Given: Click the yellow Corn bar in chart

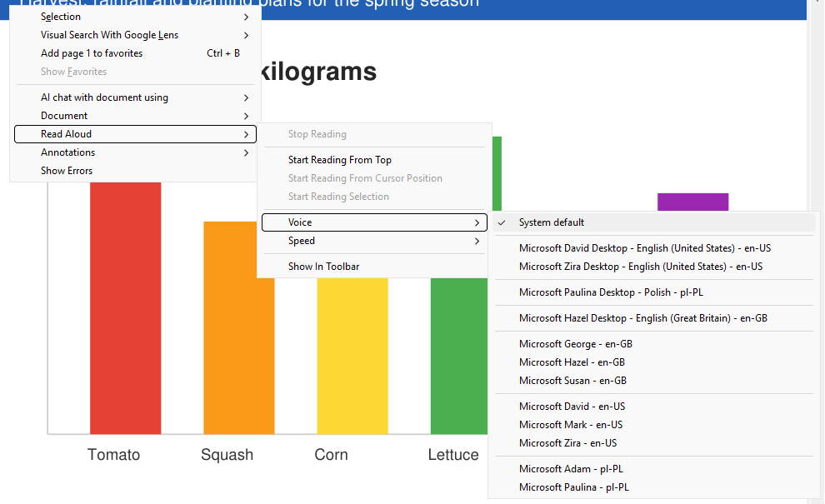Looking at the screenshot, I should [x=352, y=356].
